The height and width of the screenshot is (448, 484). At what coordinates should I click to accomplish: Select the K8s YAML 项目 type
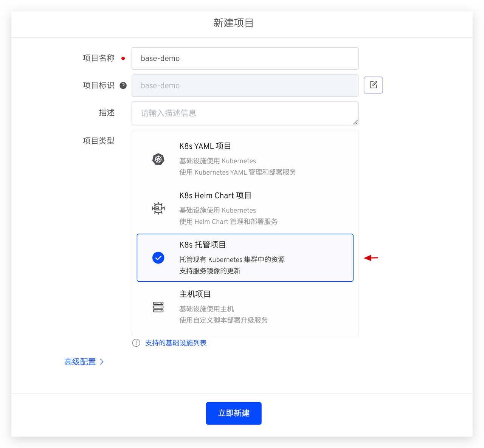click(x=245, y=159)
